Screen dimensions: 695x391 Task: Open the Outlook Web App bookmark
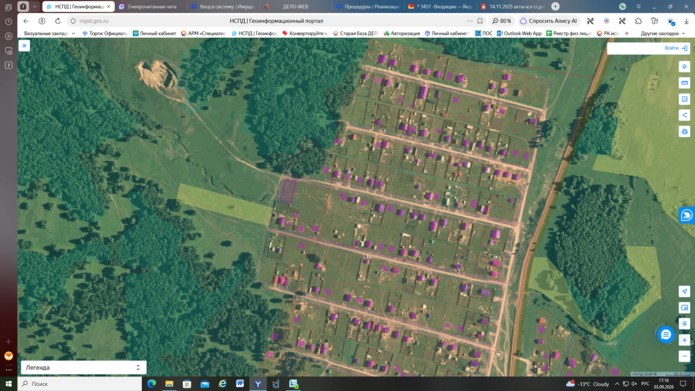click(x=519, y=33)
